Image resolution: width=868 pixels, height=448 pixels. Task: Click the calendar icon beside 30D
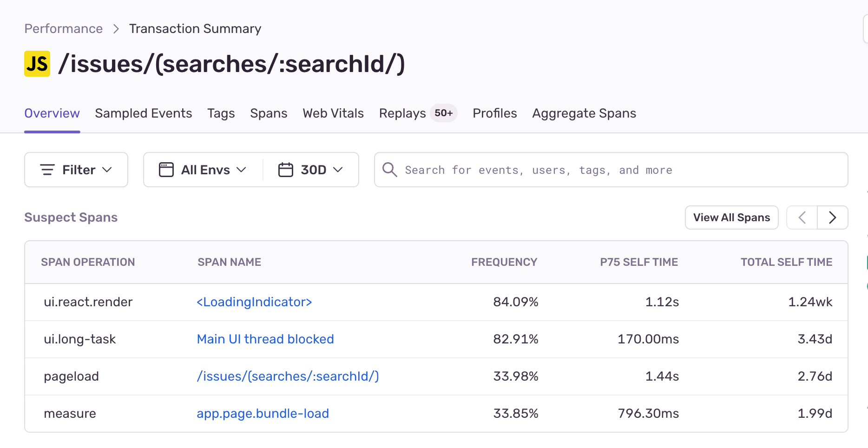[x=286, y=170]
